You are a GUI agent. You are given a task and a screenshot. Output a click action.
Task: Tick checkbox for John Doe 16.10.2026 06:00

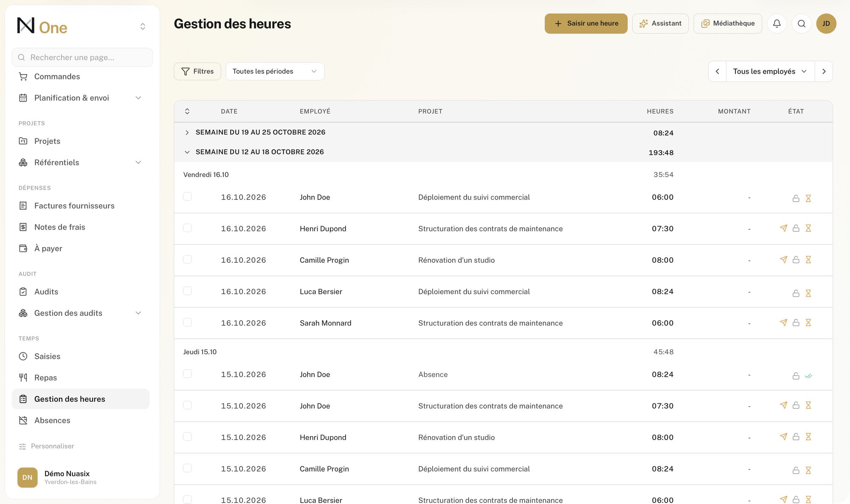187,196
